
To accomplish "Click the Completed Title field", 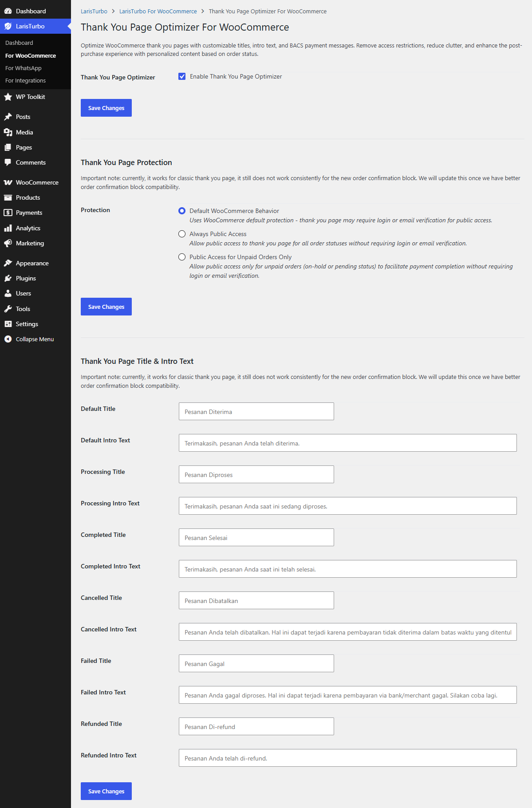I will point(256,537).
